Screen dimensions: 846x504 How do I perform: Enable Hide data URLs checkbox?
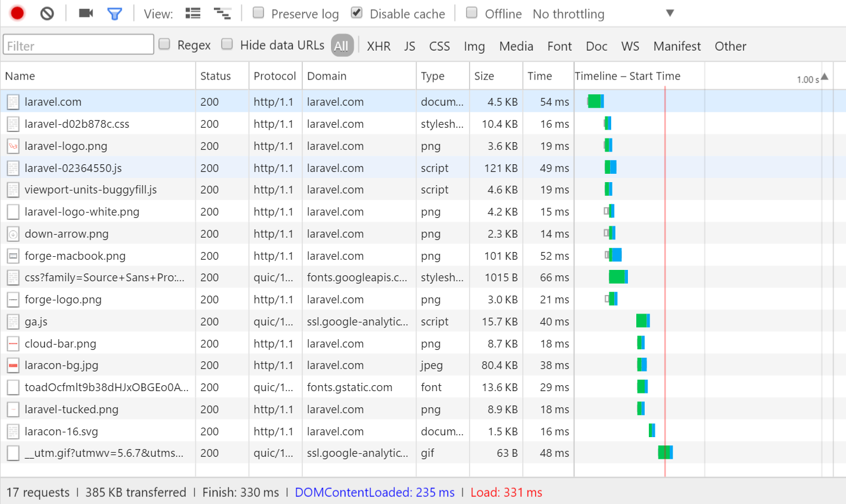[227, 44]
